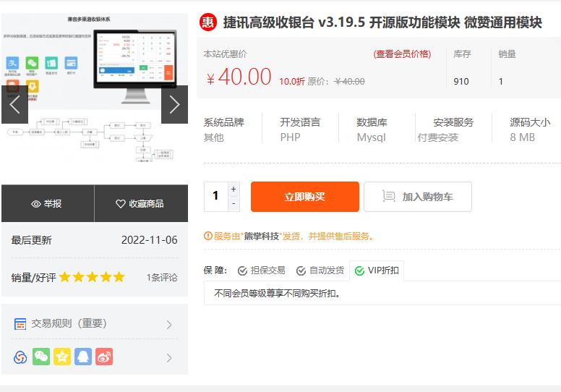Click the ¥40.00 discounted price
This screenshot has height=392, width=561.
tap(239, 77)
